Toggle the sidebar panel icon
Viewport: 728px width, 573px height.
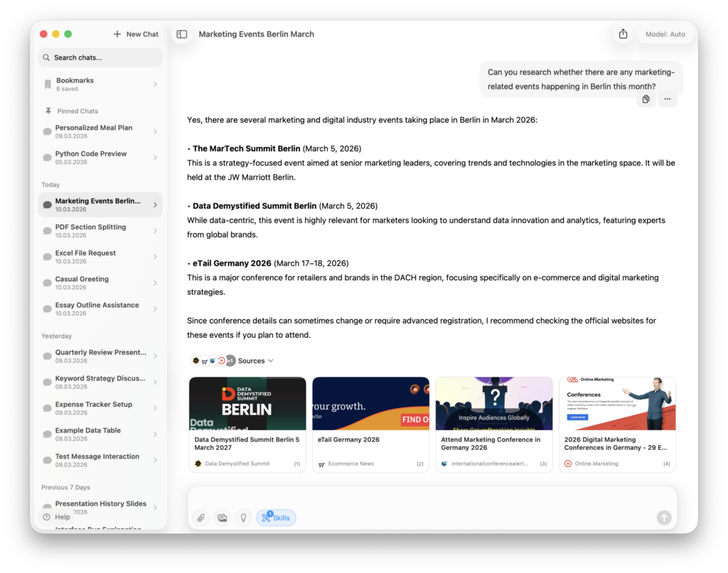182,34
